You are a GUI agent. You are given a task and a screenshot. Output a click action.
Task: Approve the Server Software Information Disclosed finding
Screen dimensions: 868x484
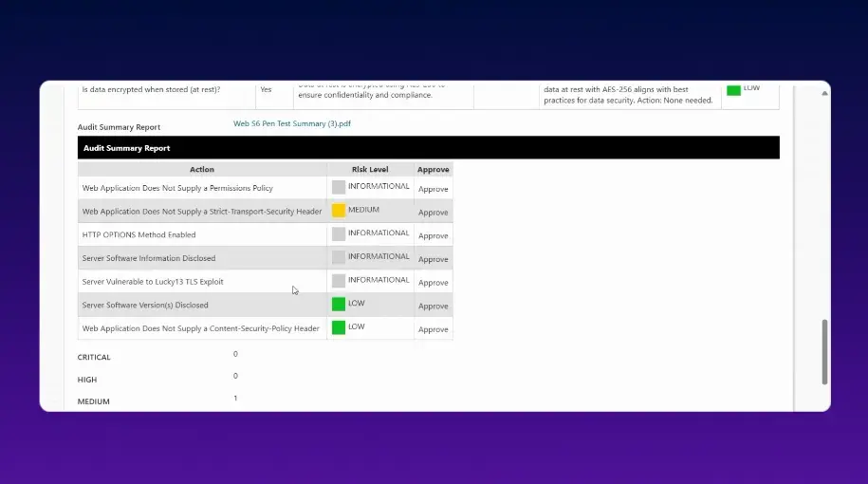point(433,259)
